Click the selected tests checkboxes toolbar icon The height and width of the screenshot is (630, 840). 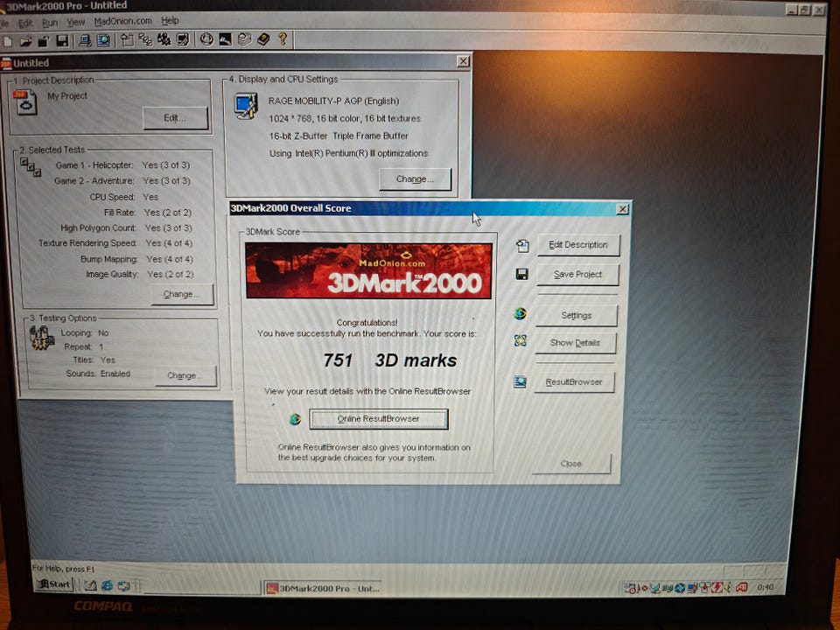click(145, 40)
